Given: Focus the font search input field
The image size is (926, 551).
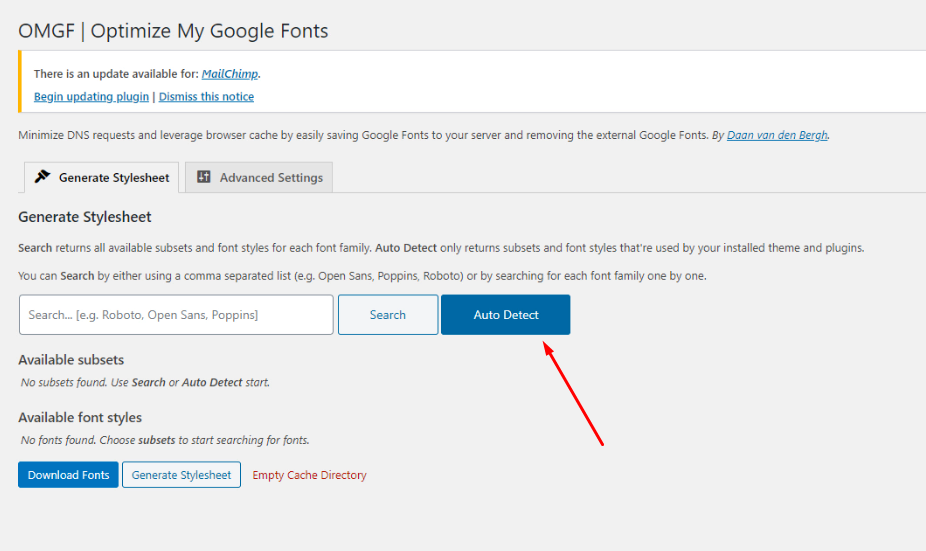Looking at the screenshot, I should [176, 315].
